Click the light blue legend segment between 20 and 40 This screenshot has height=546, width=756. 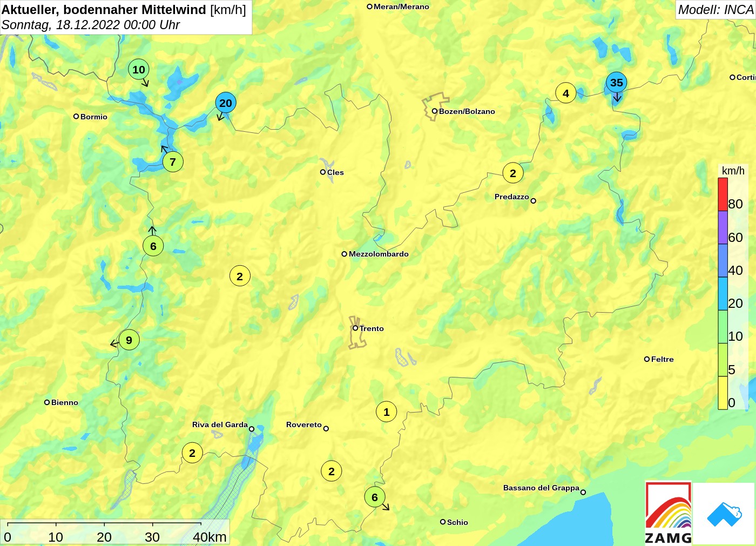coord(723,293)
